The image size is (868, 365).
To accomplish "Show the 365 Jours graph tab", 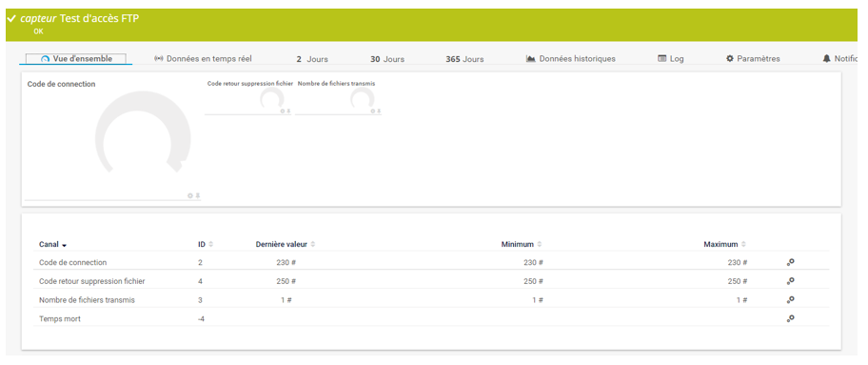I will coord(464,59).
